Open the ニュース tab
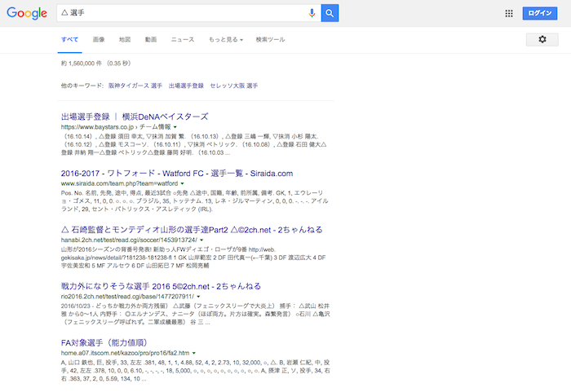The height and width of the screenshot is (392, 571). tap(182, 39)
